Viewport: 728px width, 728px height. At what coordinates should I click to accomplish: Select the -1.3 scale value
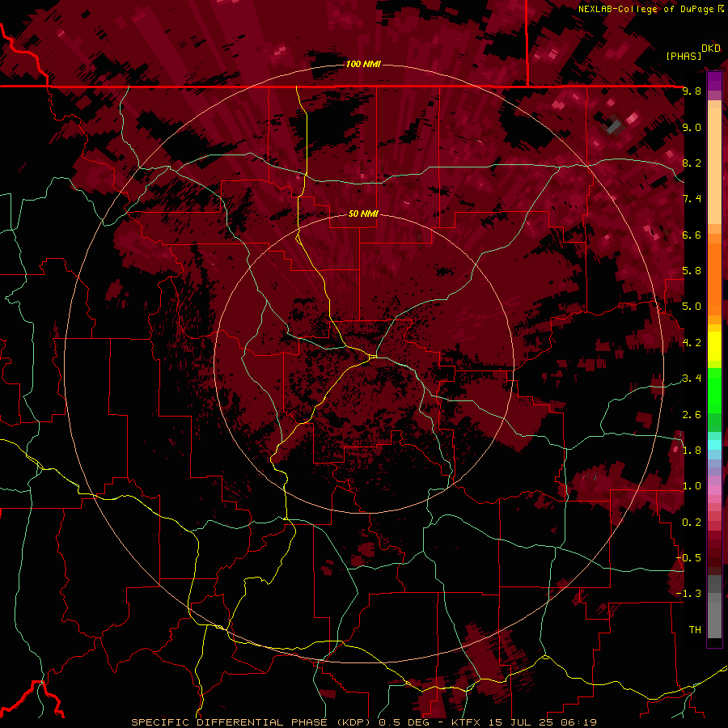tap(689, 594)
